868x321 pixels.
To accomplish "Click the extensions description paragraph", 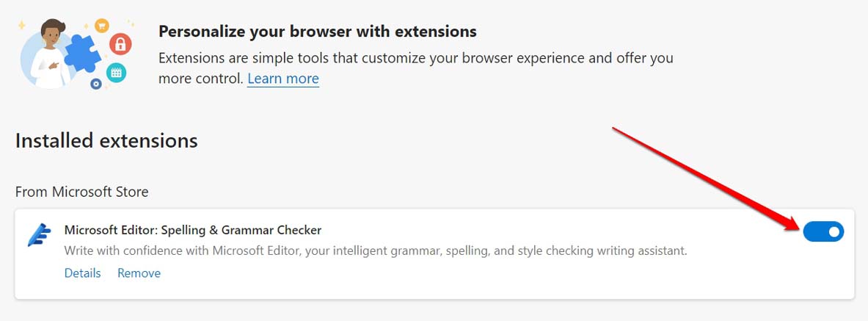I will pyautogui.click(x=415, y=57).
